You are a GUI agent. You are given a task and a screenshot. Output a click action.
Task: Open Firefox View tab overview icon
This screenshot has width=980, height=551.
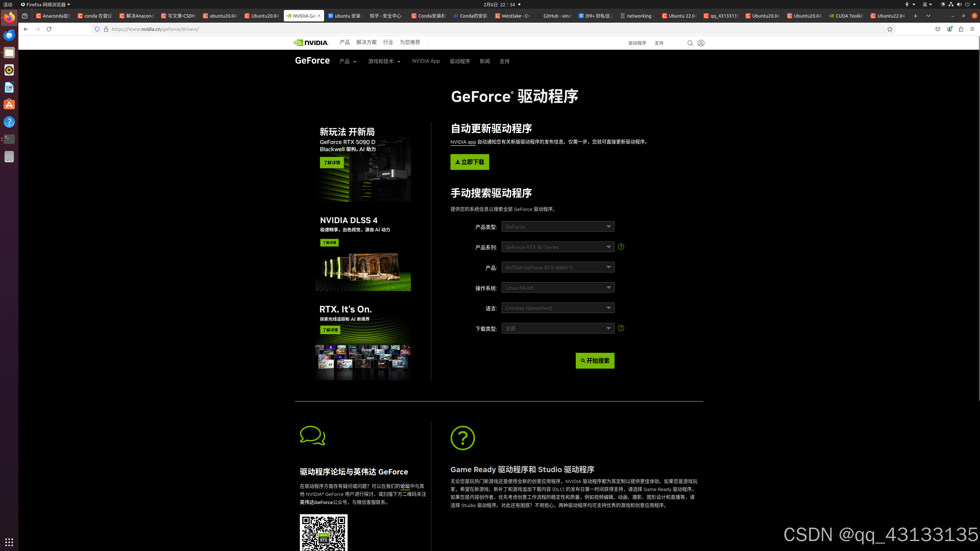[25, 16]
